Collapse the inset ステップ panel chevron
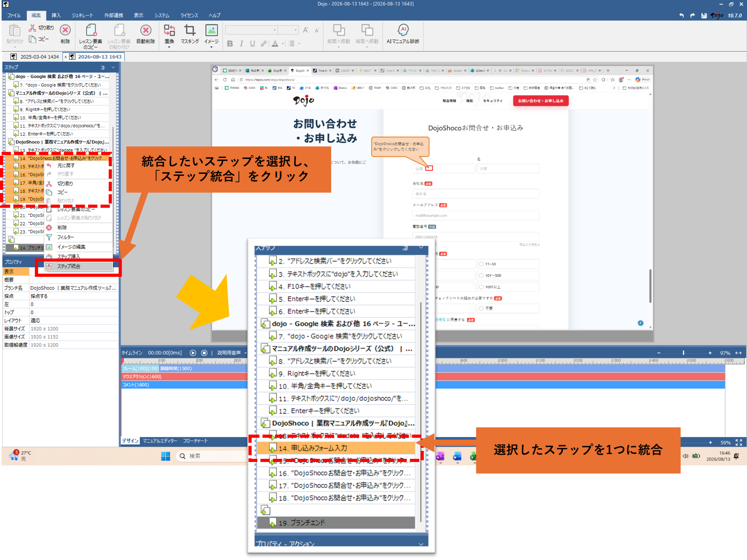The width and height of the screenshot is (747, 560). [421, 247]
